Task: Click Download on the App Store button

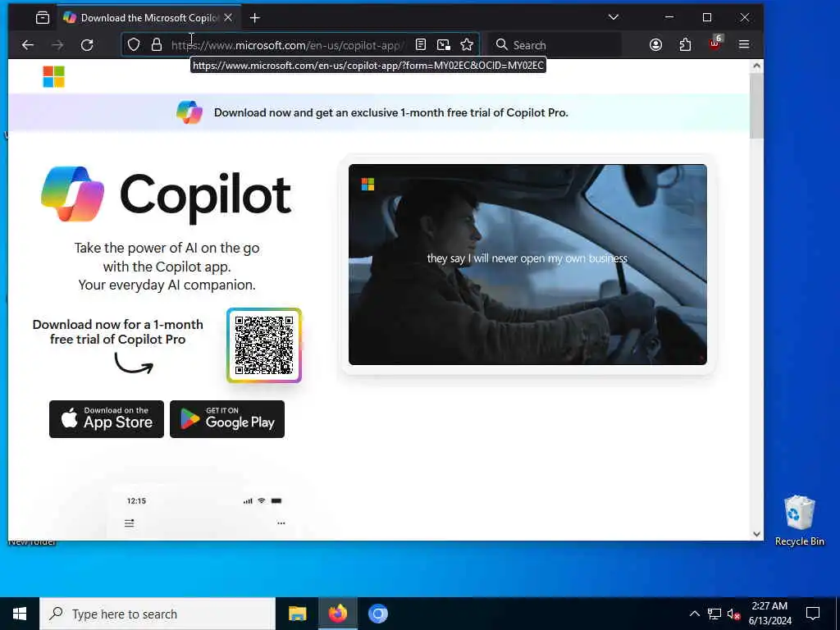Action: click(107, 419)
